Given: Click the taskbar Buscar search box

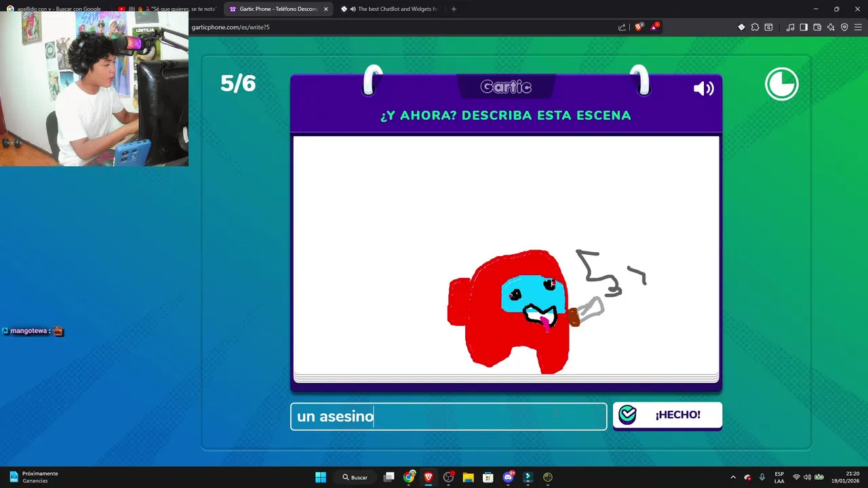Looking at the screenshot, I should click(355, 477).
